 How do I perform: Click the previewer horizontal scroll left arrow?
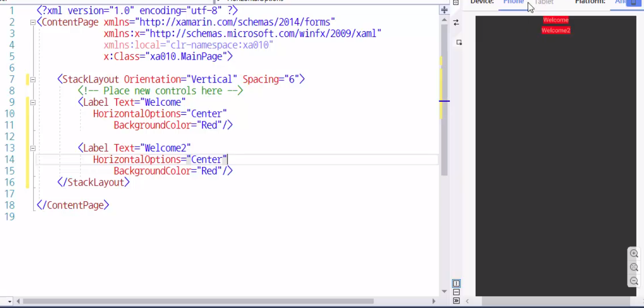click(467, 301)
